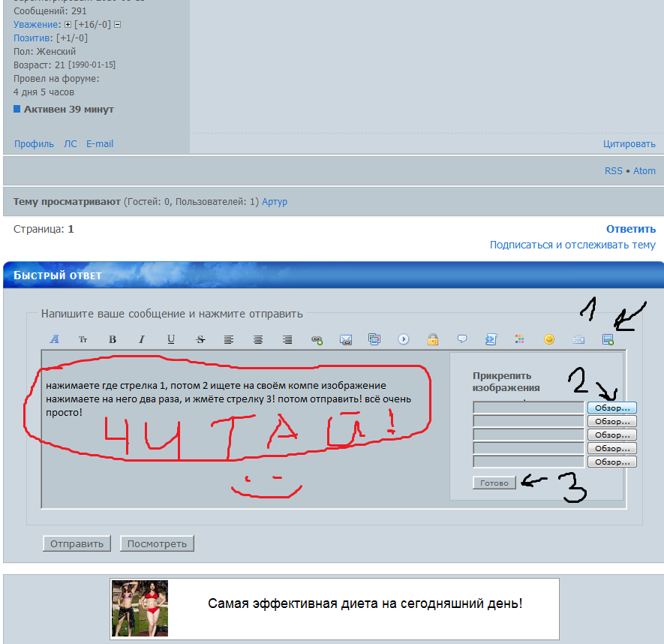
Task: Click the Отправить button
Action: (77, 543)
